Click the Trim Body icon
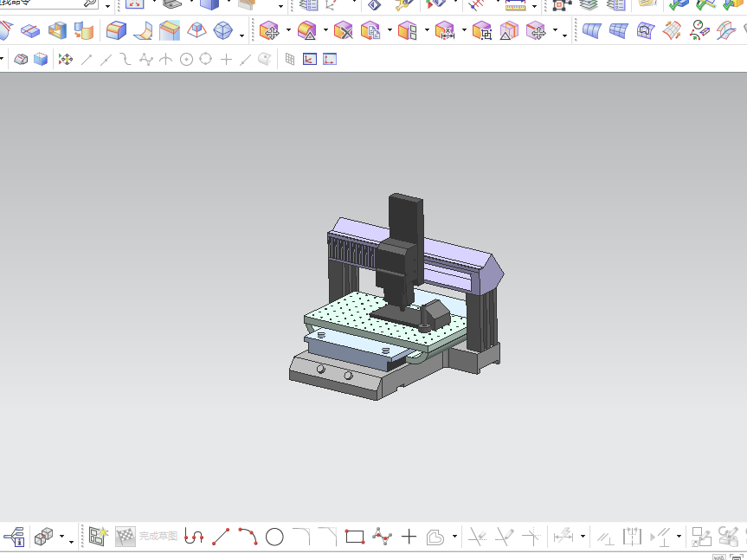 pos(30,31)
